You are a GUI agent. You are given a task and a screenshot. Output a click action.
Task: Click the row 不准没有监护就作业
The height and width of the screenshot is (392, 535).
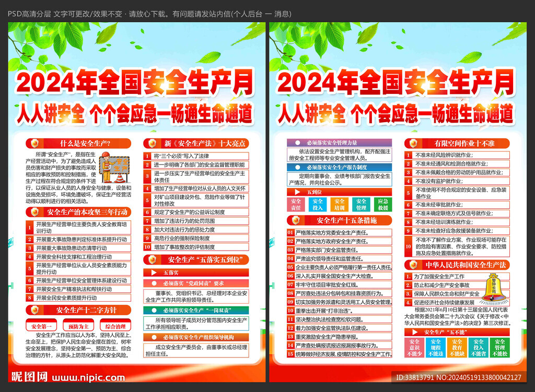(457, 181)
